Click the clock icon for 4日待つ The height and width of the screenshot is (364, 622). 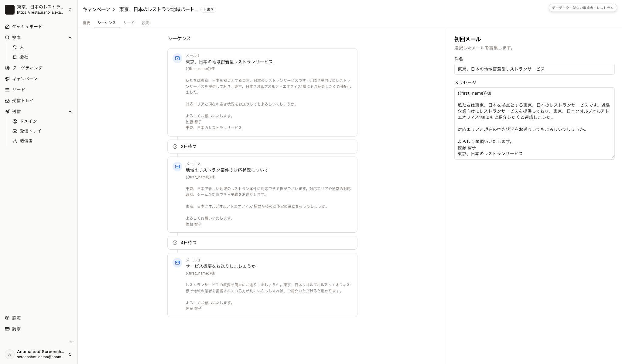pyautogui.click(x=175, y=243)
